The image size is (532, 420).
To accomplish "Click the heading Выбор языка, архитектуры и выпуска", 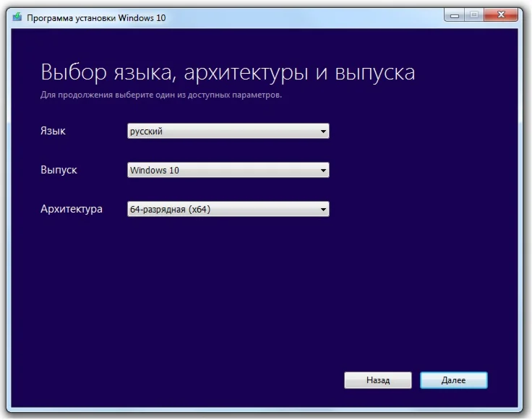I will (x=228, y=72).
